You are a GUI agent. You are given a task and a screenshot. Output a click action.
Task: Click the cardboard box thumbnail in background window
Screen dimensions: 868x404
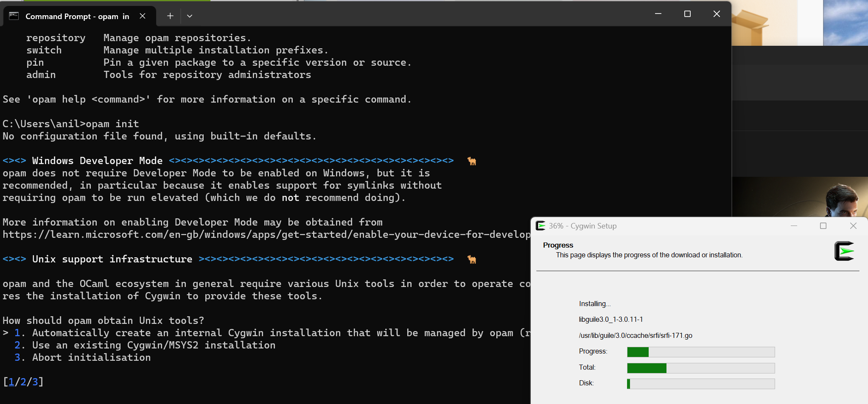765,23
